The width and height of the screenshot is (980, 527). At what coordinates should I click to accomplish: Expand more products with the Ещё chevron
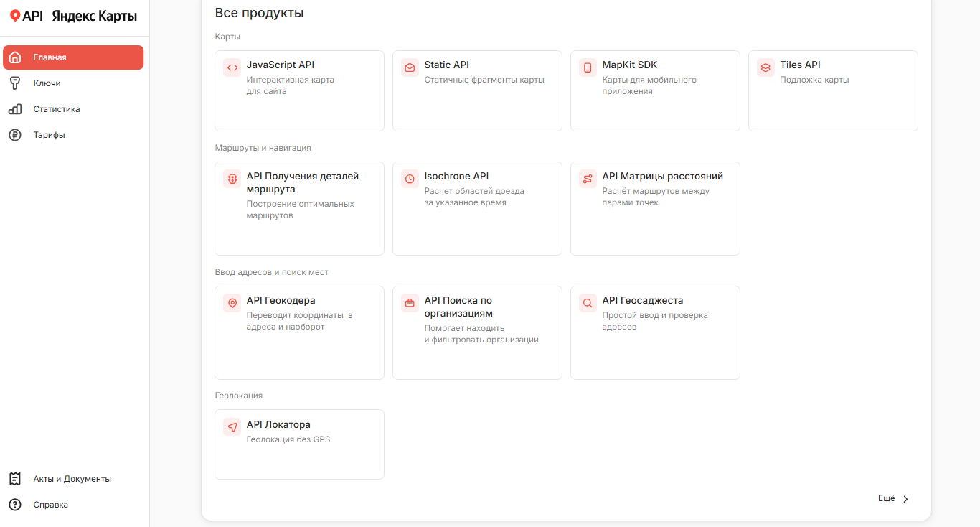pos(905,499)
